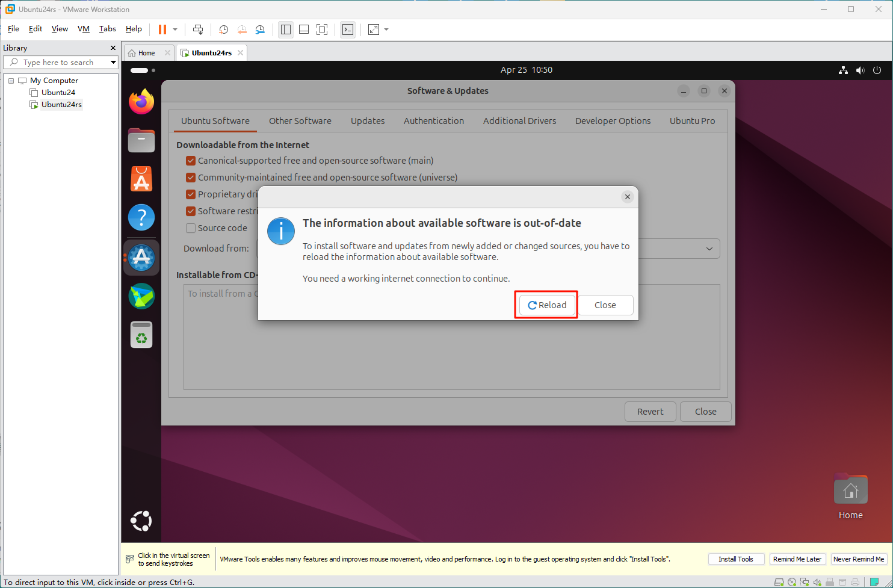Expand the Download from server dropdown
This screenshot has width=893, height=588.
[x=709, y=249]
